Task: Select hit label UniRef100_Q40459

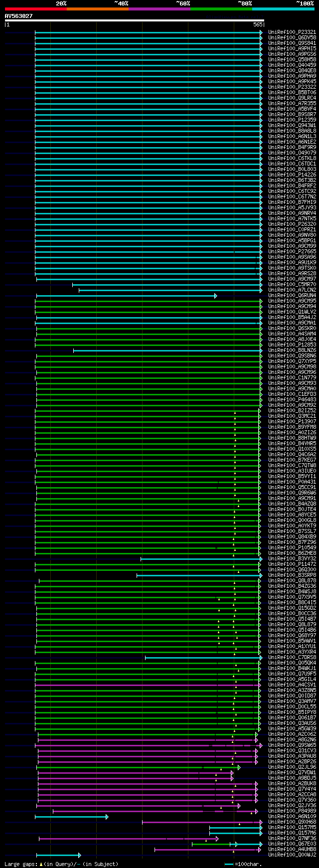Action: tap(292, 65)
